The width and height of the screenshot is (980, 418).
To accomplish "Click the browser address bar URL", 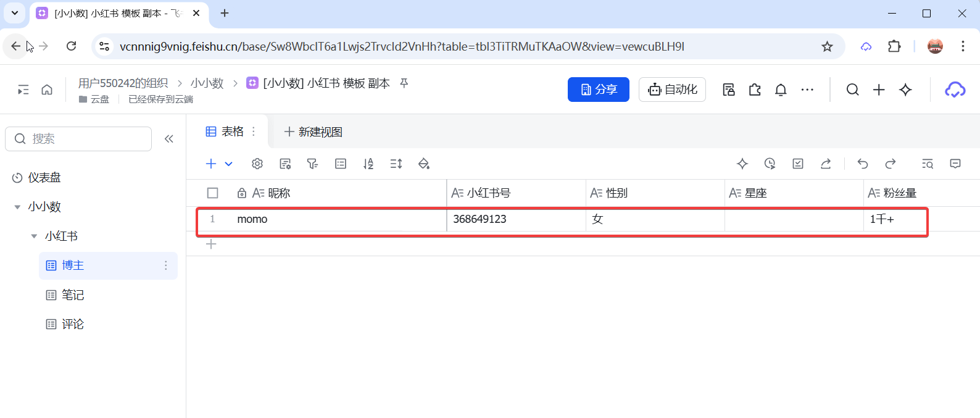I will pyautogui.click(x=401, y=46).
